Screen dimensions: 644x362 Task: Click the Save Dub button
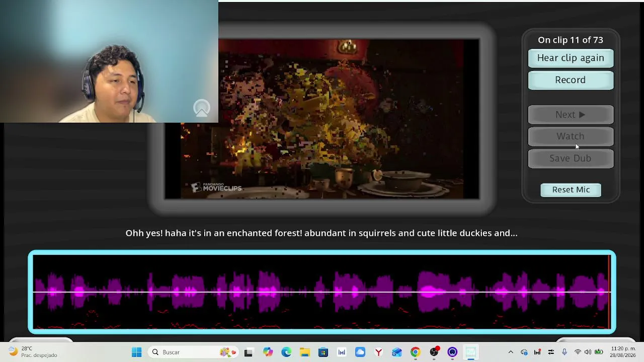571,158
